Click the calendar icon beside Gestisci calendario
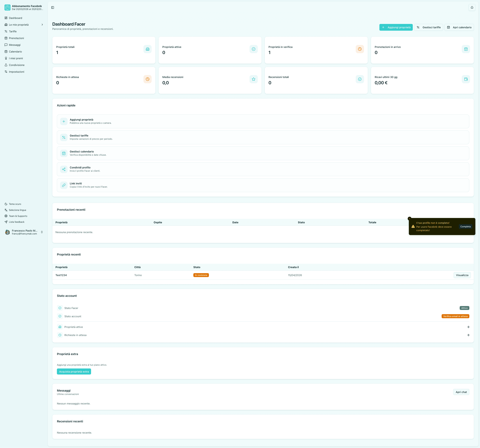Image resolution: width=480 pixels, height=448 pixels. tap(64, 153)
